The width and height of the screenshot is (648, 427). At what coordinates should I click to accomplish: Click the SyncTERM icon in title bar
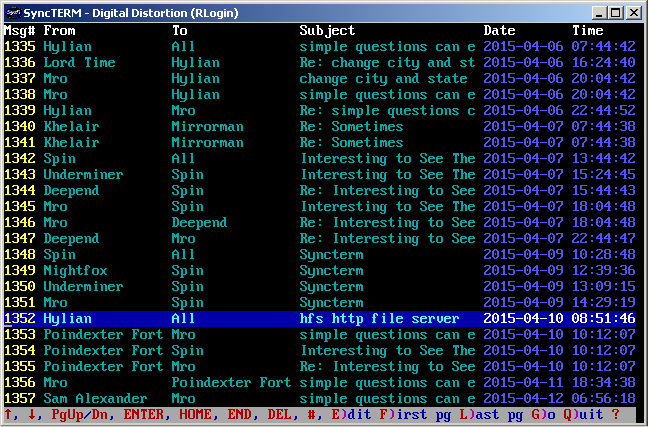tap(12, 12)
